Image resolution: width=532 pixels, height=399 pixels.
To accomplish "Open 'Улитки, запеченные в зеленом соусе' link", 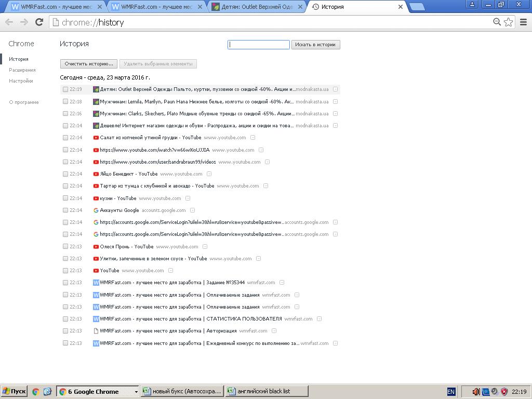I will point(153,259).
